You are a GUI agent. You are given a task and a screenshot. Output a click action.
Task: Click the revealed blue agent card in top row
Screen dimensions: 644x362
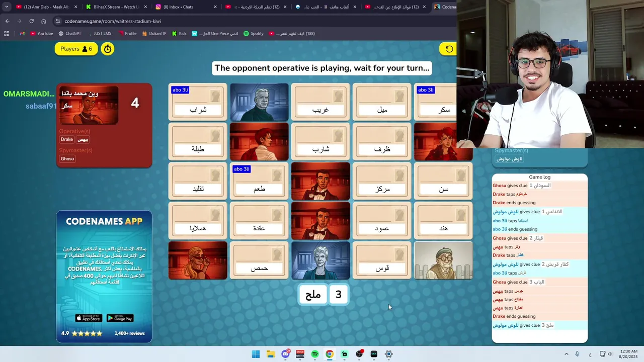(259, 102)
